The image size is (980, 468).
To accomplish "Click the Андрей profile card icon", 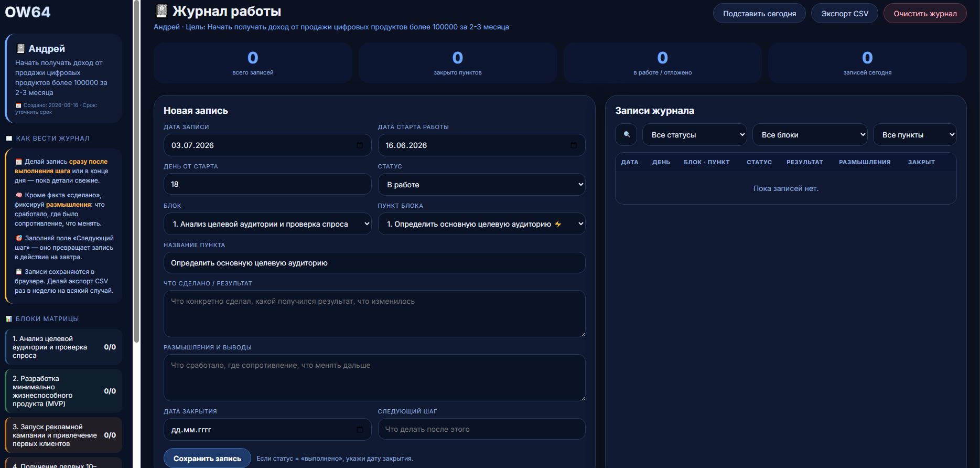I will click(x=20, y=49).
